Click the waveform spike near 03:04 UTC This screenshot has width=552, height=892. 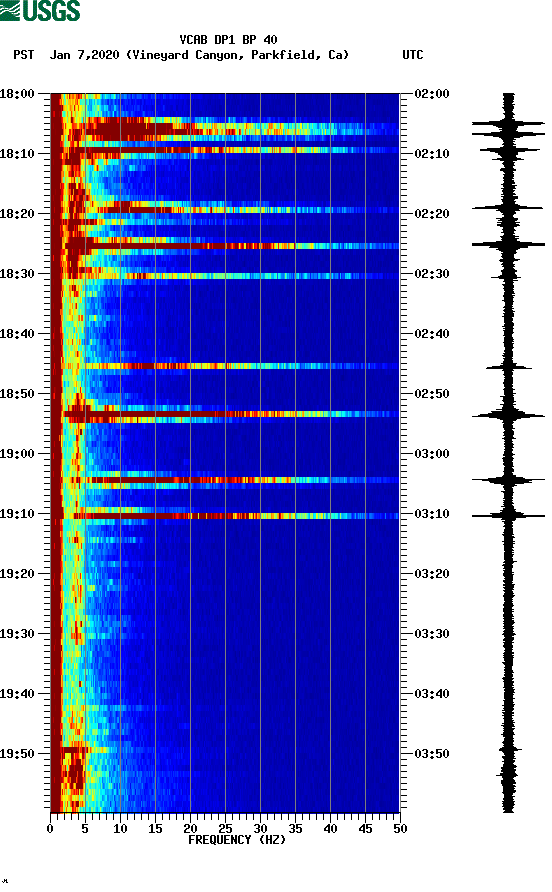point(508,480)
